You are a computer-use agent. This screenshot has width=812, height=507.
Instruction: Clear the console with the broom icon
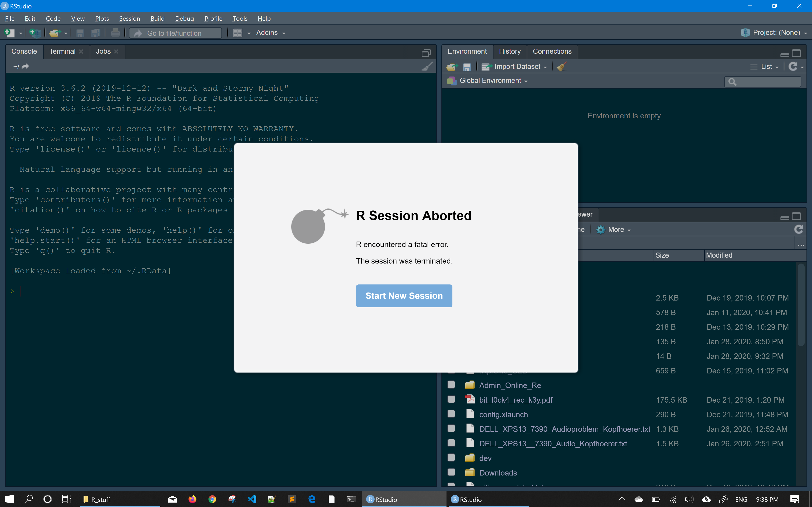click(427, 66)
